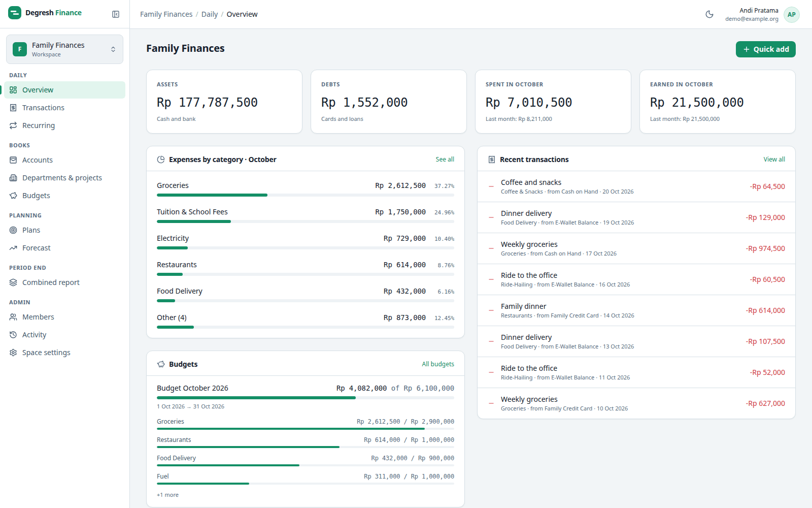Toggle dark mode moon icon
812x508 pixels.
pyautogui.click(x=709, y=14)
